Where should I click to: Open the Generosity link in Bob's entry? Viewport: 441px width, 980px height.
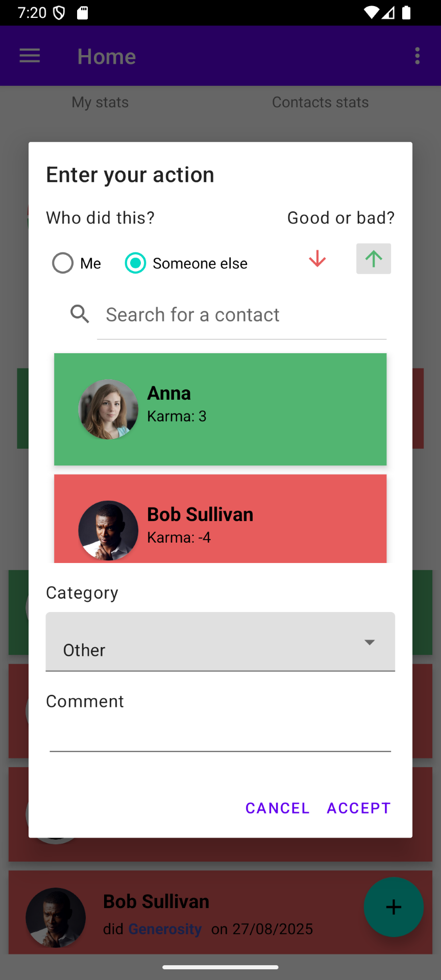165,929
